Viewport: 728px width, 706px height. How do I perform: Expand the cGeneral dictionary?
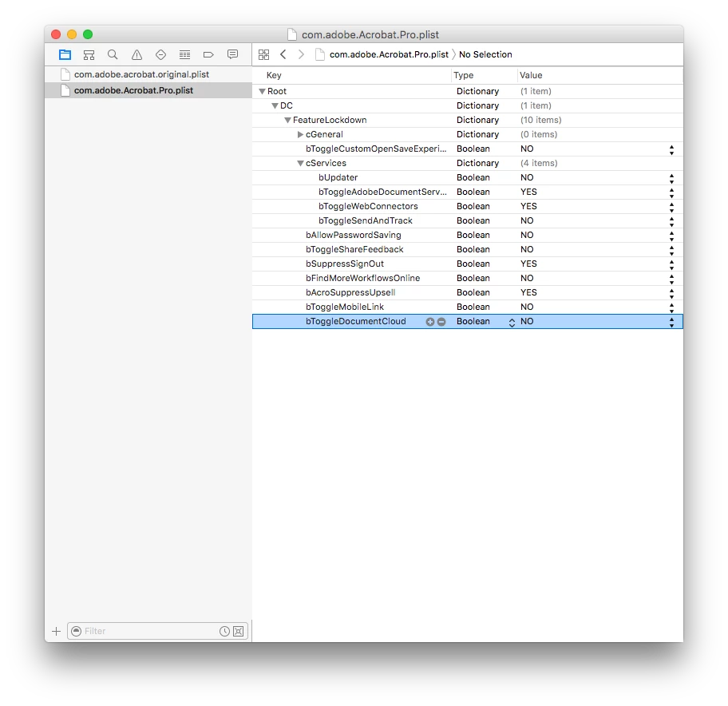(300, 135)
